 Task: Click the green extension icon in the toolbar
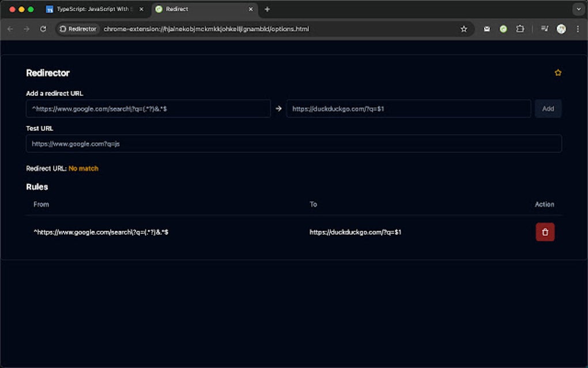tap(503, 28)
